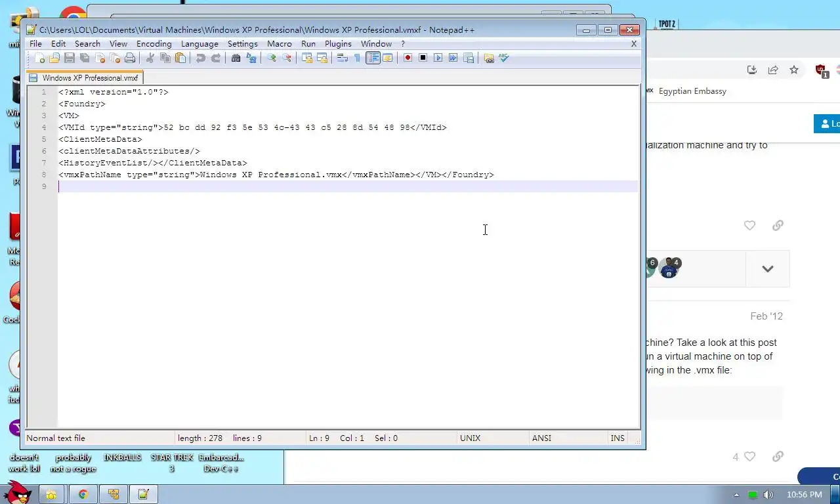This screenshot has height=504, width=840.
Task: Create a new file in Notepad++
Action: coord(39,58)
